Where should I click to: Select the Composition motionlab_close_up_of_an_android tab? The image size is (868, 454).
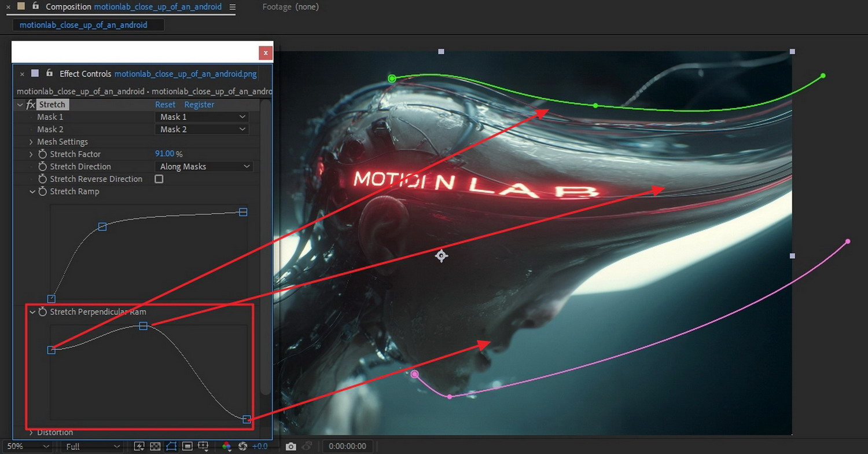(134, 7)
